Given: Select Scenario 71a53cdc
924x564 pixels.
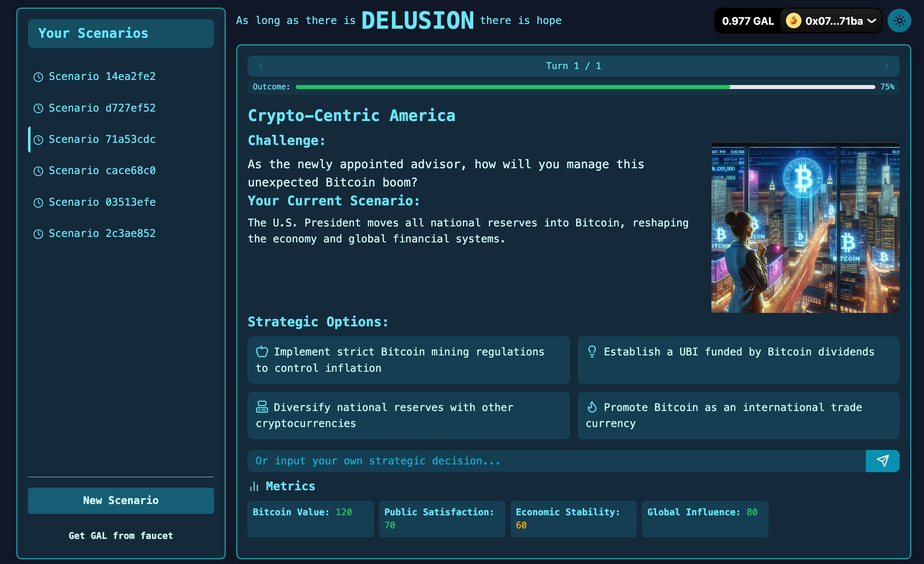Looking at the screenshot, I should (121, 140).
